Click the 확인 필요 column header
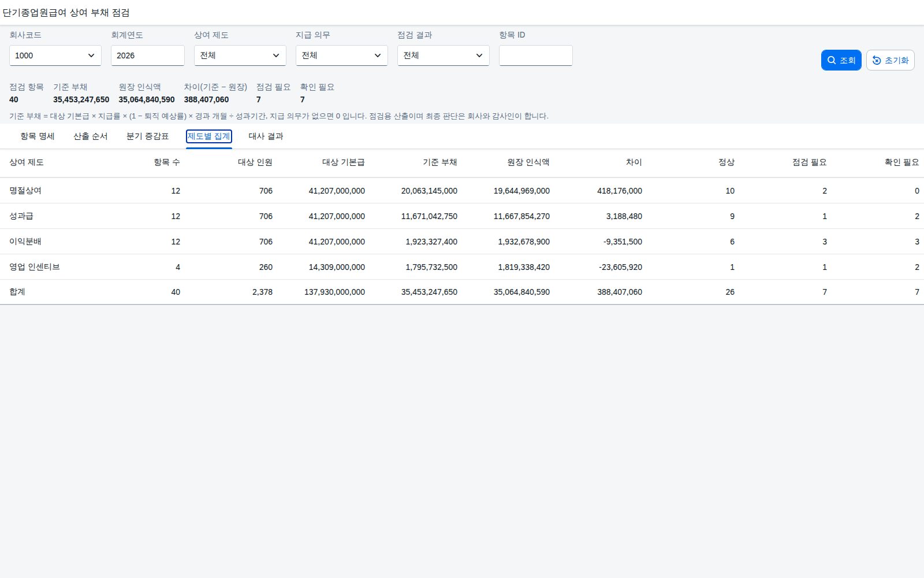 [x=902, y=162]
